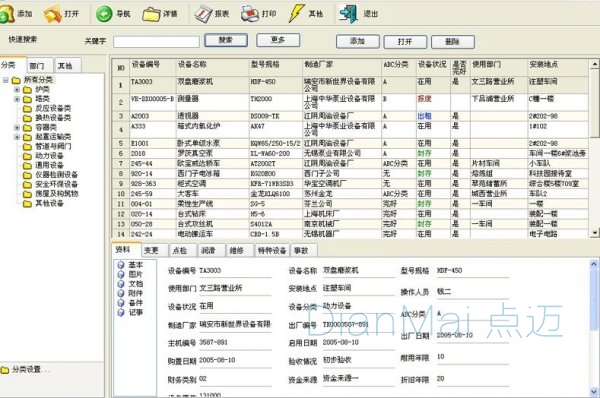
Task: Select the 928-363 equipment row
Action: (x=350, y=184)
